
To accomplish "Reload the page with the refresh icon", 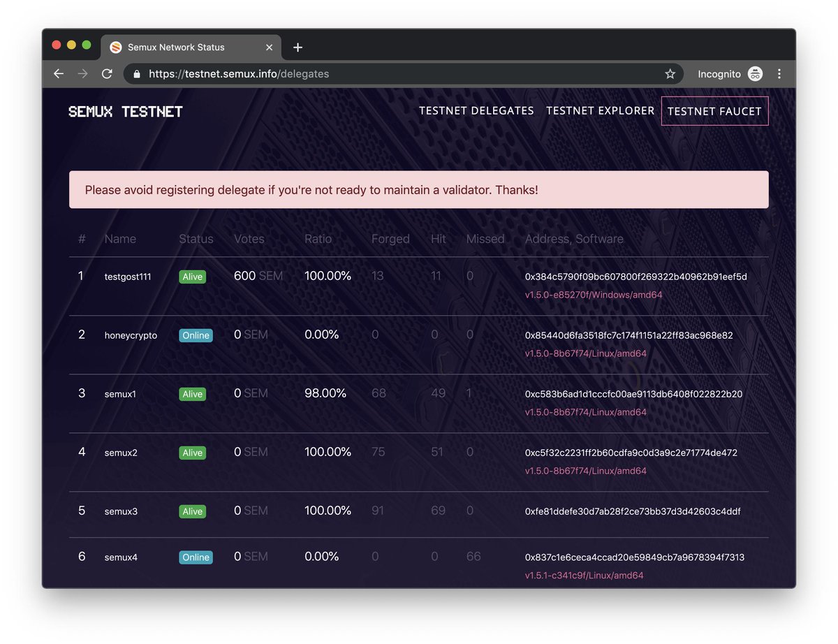I will click(107, 73).
